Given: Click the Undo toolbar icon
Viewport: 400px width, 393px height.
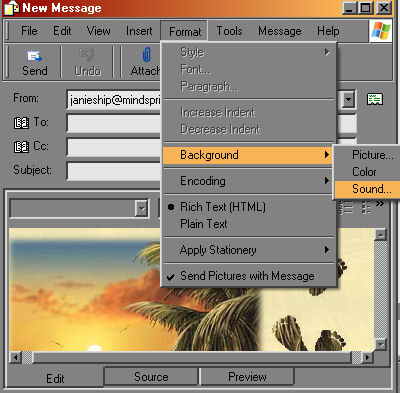Looking at the screenshot, I should pyautogui.click(x=86, y=54).
